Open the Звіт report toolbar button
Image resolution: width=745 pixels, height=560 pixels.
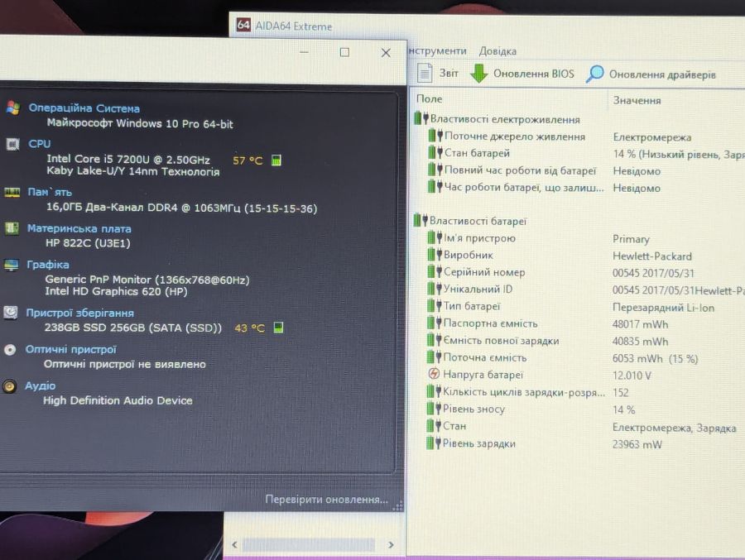pyautogui.click(x=438, y=73)
